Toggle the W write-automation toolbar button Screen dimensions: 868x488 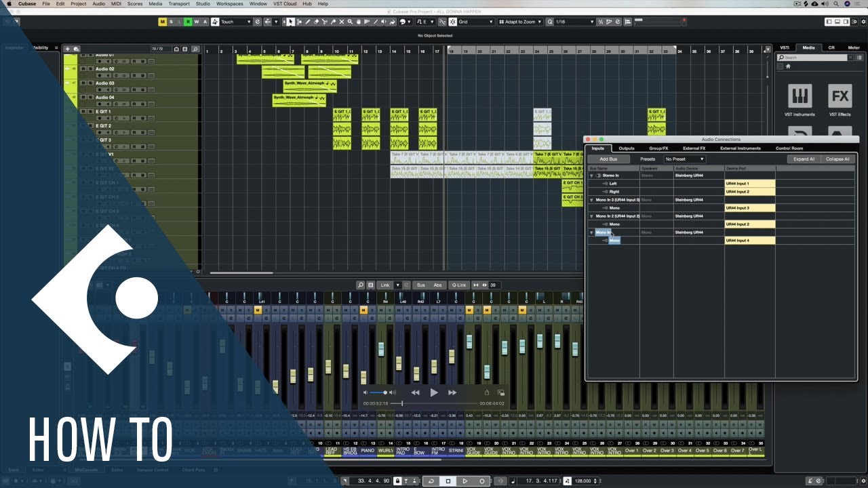[197, 22]
